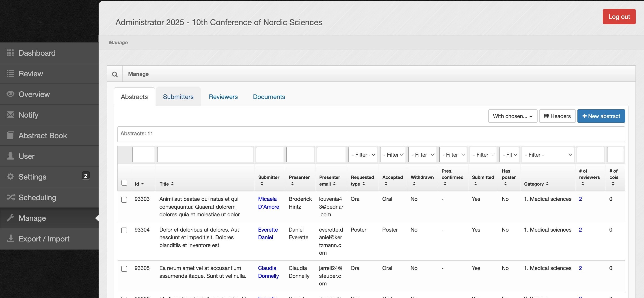Screen dimensions: 644x298
Task: Switch to the Submitters tab
Action: (x=178, y=97)
